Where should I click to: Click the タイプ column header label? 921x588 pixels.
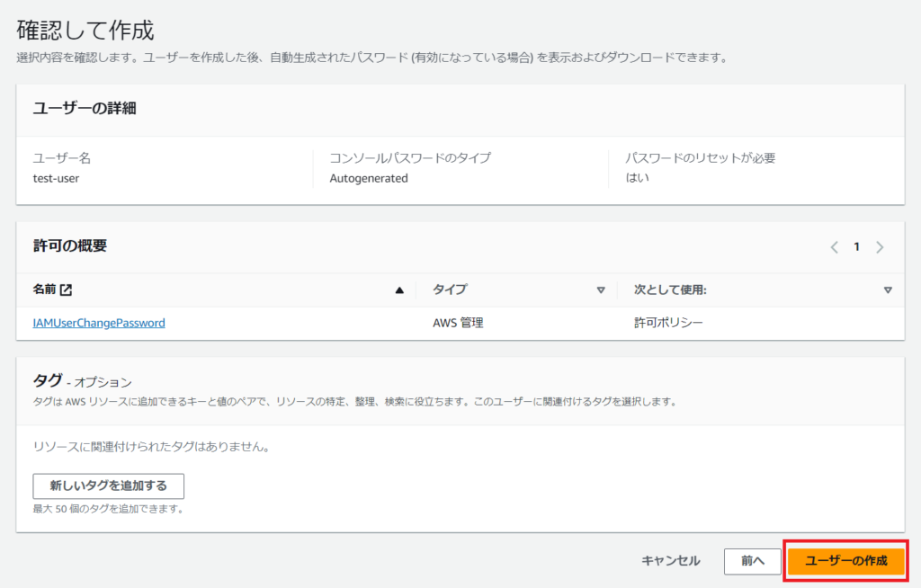coord(450,290)
